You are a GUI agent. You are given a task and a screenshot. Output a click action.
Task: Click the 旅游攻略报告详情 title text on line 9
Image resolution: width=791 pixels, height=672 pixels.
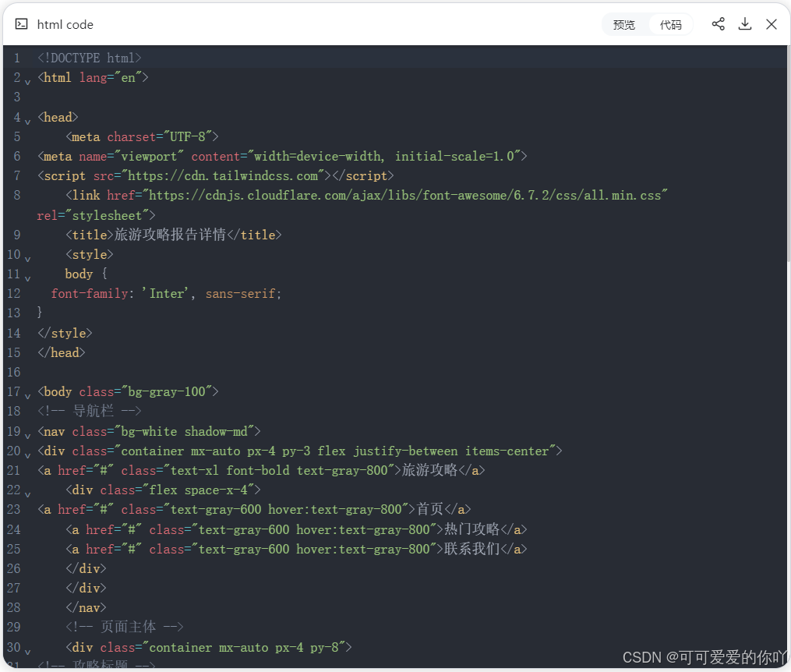point(173,234)
